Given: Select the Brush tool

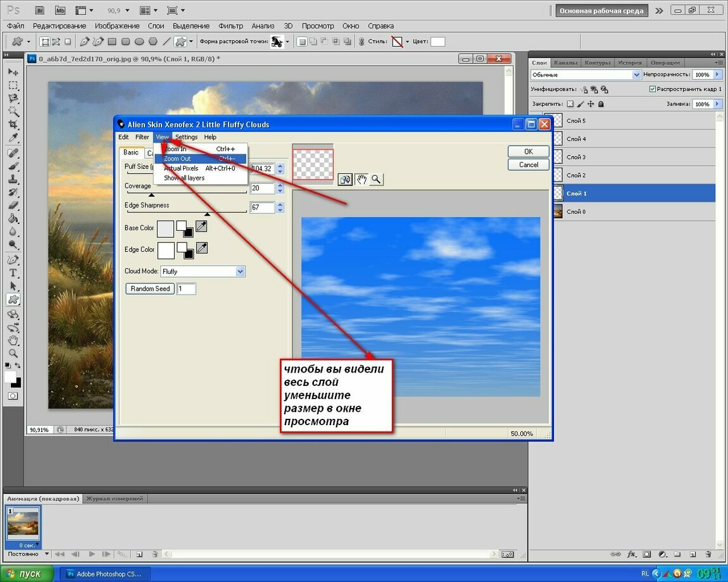Looking at the screenshot, I should tap(13, 166).
